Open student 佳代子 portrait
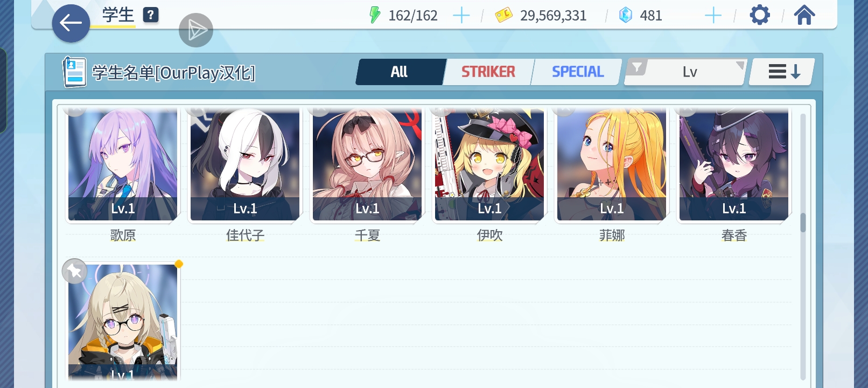Image resolution: width=868 pixels, height=388 pixels. click(245, 164)
